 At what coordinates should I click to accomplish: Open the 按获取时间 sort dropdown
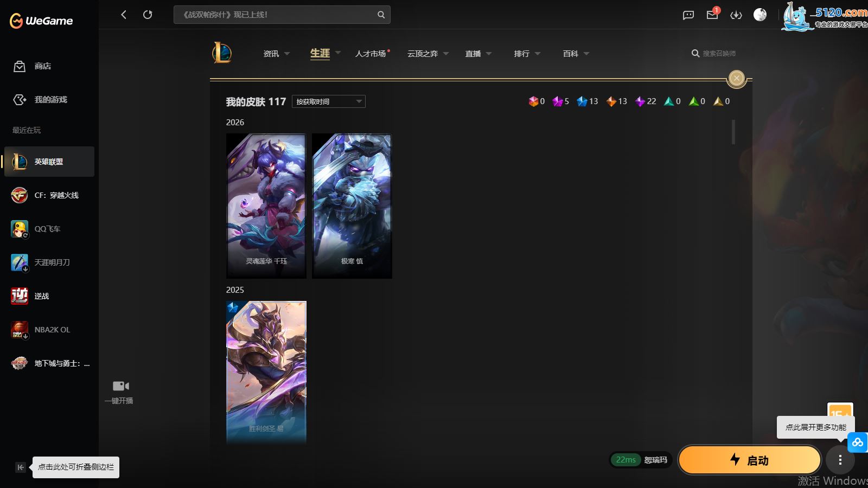tap(329, 101)
